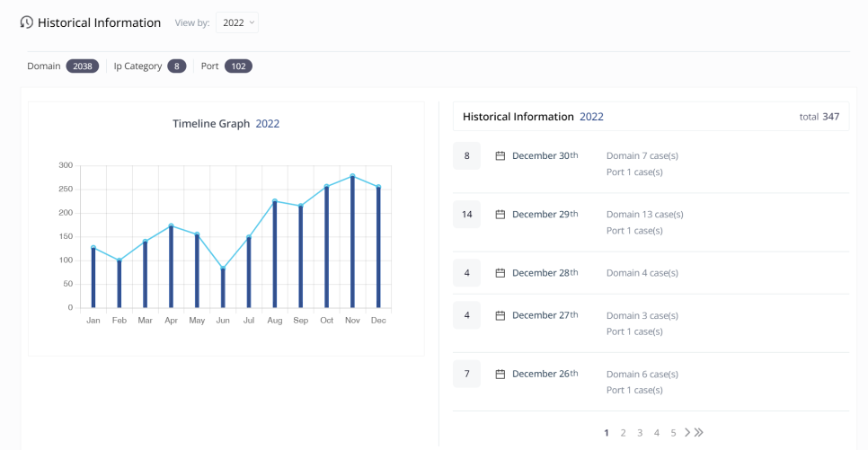Image resolution: width=868 pixels, height=450 pixels.
Task: Go to page 2 of results
Action: [x=624, y=433]
